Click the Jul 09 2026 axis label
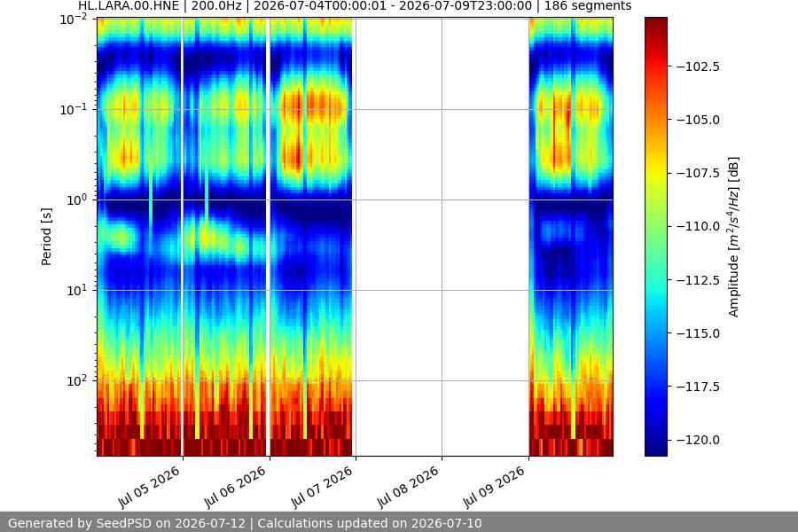This screenshot has height=532, width=798. [x=494, y=487]
